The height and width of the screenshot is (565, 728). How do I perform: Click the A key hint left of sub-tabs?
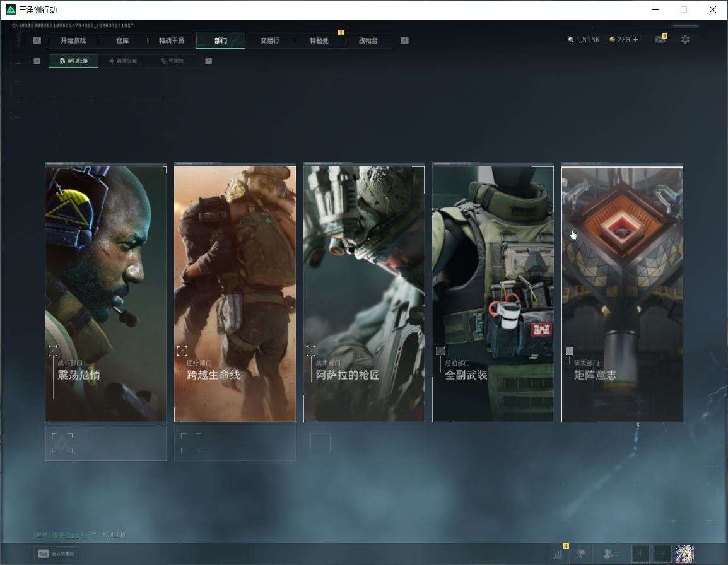click(37, 61)
